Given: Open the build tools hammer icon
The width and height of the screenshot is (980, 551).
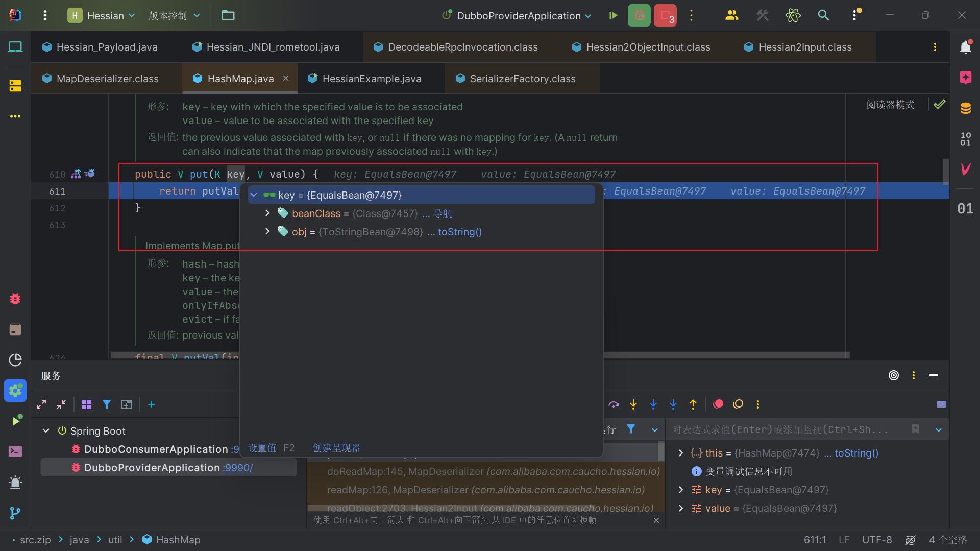Looking at the screenshot, I should (763, 15).
